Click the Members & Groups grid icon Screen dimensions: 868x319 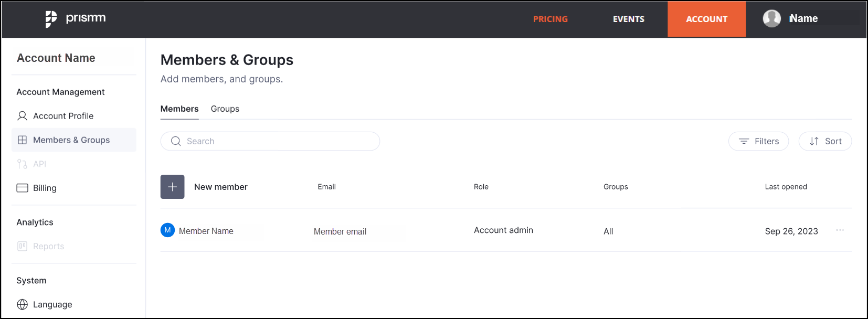click(x=22, y=140)
